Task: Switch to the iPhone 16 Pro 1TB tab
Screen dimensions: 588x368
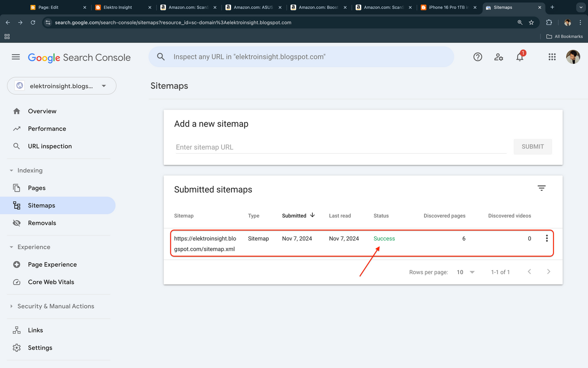Action: [448, 7]
